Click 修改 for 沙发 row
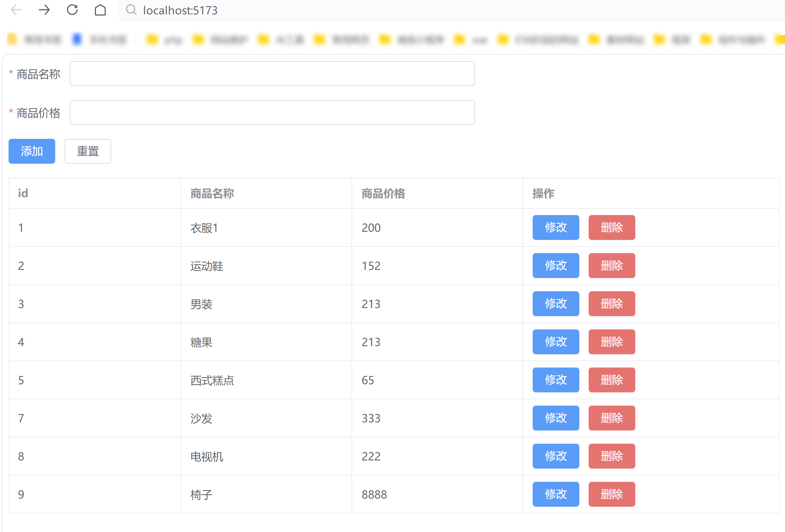This screenshot has width=785, height=532. (555, 418)
